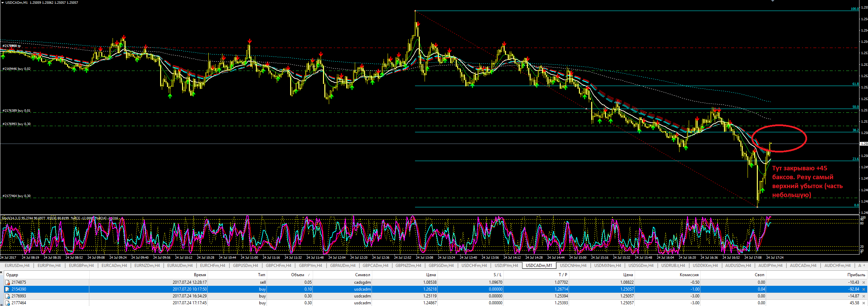Click the profit value 45.58
868x306 pixels.
[x=854, y=303]
